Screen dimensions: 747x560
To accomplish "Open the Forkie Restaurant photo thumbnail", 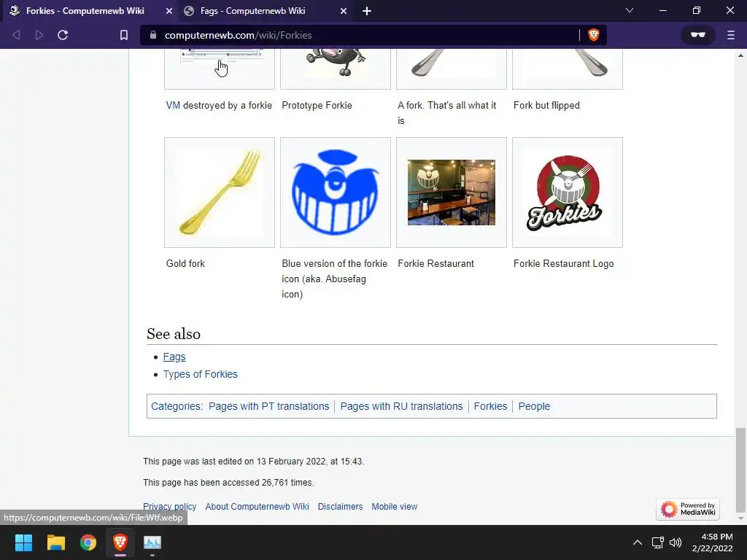I will coord(452,192).
